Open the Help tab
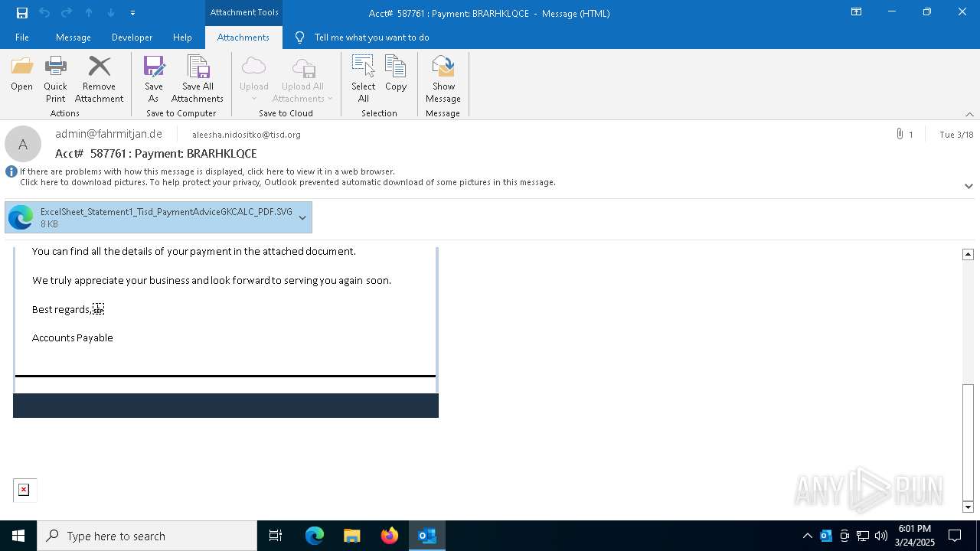 182,37
